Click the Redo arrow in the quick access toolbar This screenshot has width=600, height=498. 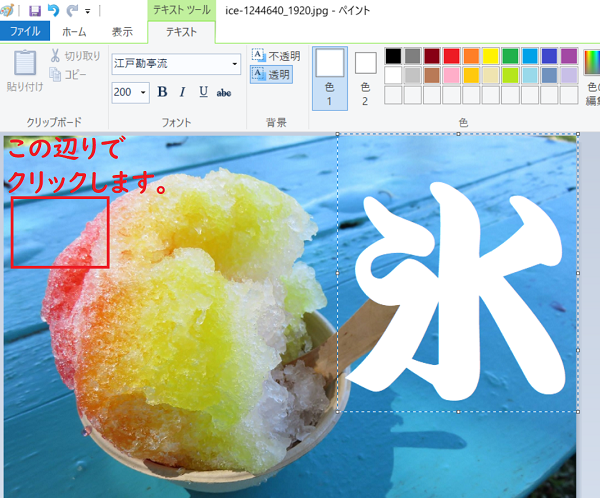coord(72,10)
